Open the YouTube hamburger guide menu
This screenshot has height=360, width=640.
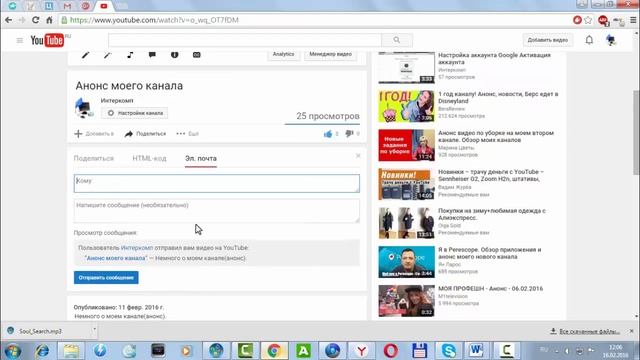20,40
